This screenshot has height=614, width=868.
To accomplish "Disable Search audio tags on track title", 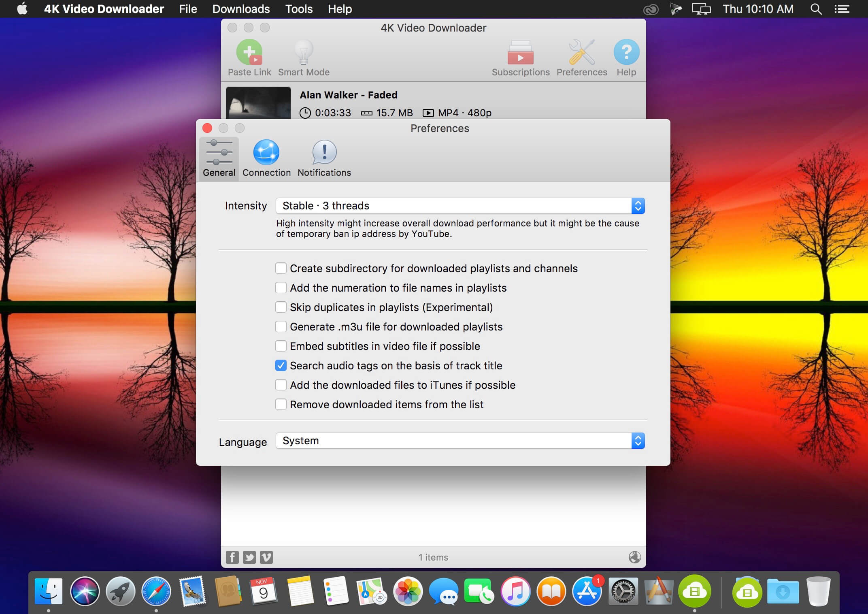I will 280,365.
